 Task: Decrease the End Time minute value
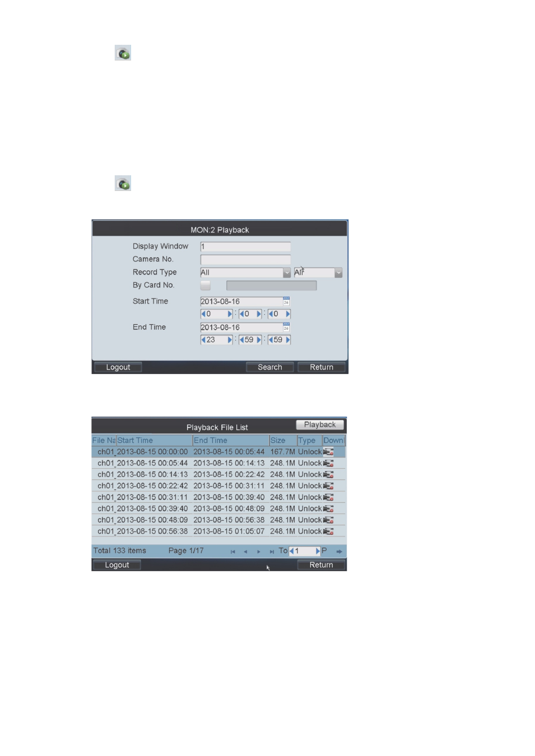(x=242, y=340)
